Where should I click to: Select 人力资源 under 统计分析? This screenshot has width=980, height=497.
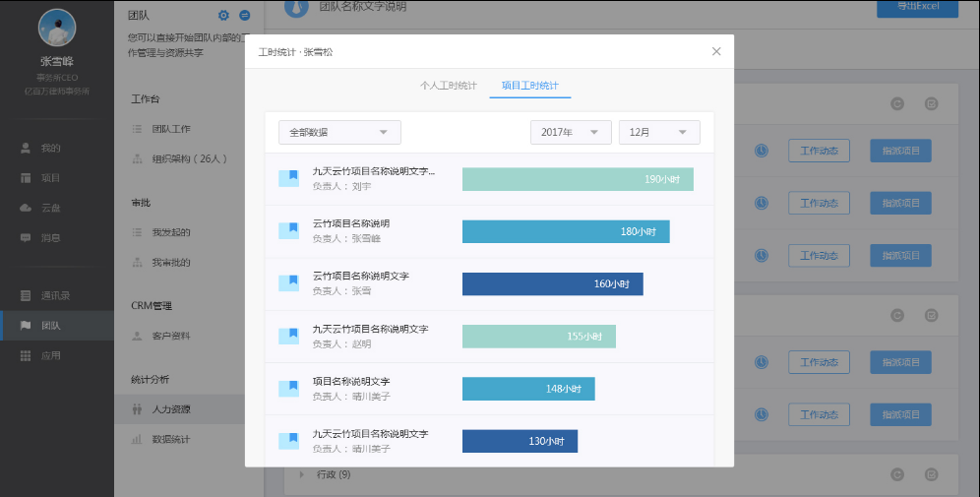pyautogui.click(x=171, y=409)
